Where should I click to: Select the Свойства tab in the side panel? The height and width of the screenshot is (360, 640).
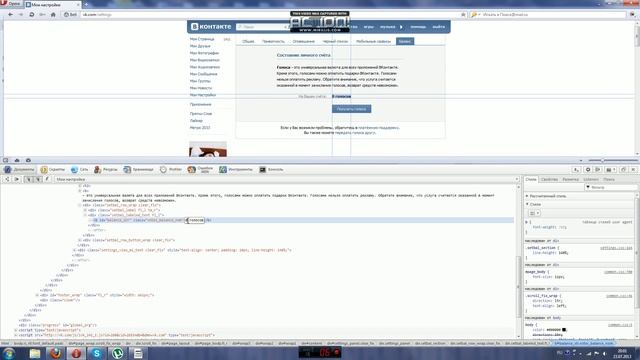[x=549, y=179]
